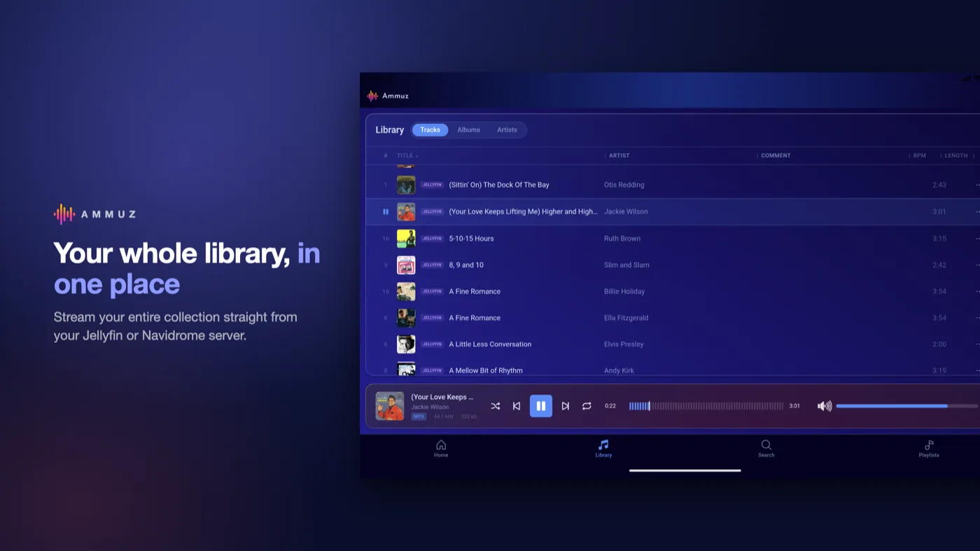Click the 0:22 elapsed time in player
The width and height of the screenshot is (980, 551).
(610, 406)
